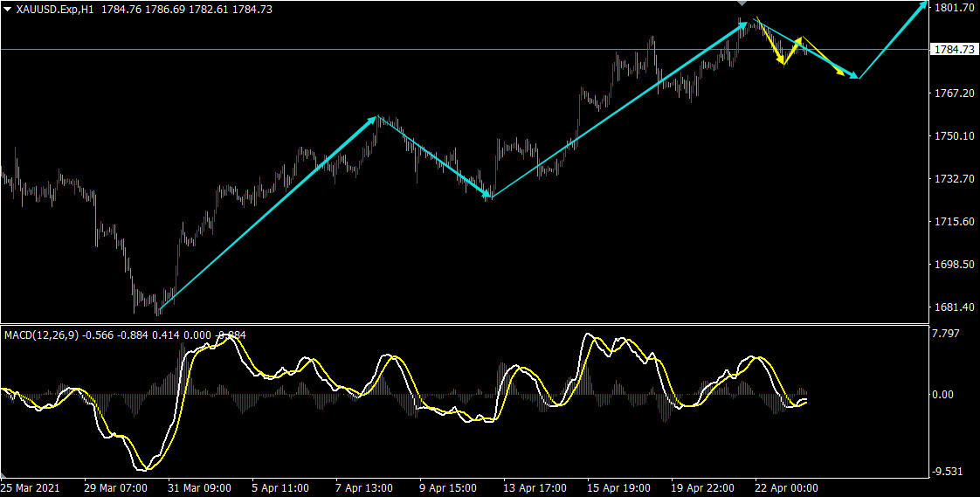This screenshot has height=497, width=980.
Task: Click the 1681.40 price scale label
Action: [954, 307]
